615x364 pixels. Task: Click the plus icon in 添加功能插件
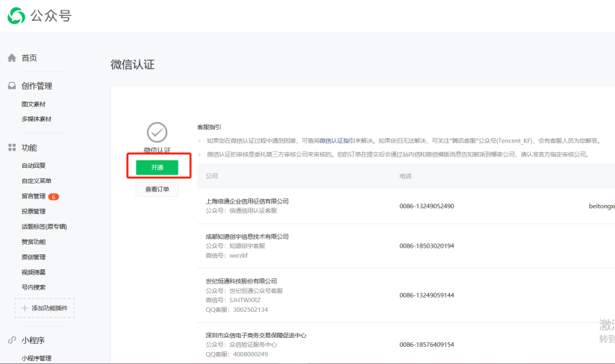[x=25, y=308]
